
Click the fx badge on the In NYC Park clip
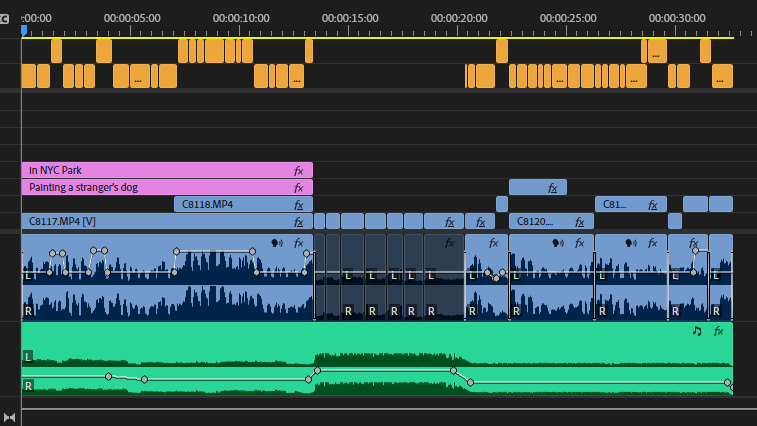point(299,170)
